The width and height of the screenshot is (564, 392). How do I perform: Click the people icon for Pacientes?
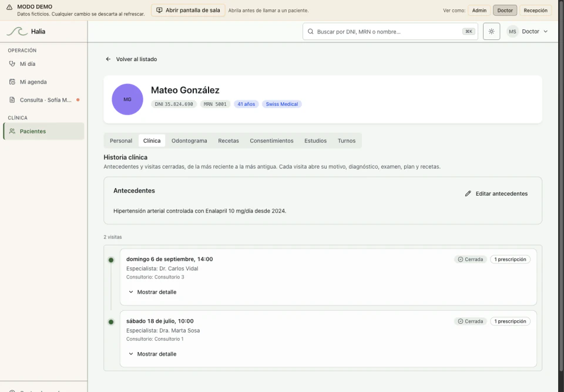pyautogui.click(x=12, y=132)
